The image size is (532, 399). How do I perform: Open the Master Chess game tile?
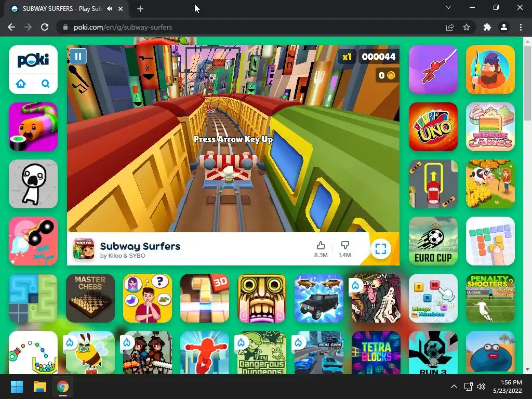(90, 298)
